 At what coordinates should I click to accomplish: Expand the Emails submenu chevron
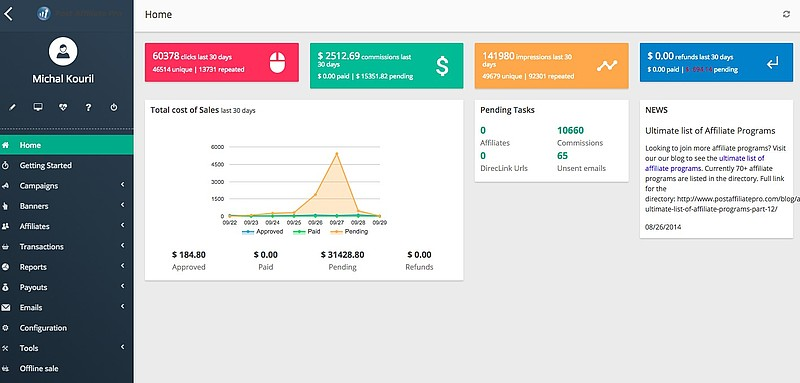coord(122,307)
